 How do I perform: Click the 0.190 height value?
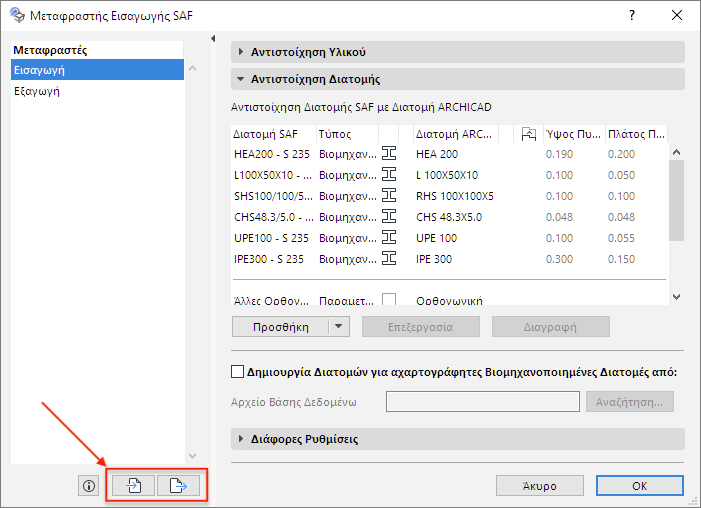(x=559, y=154)
